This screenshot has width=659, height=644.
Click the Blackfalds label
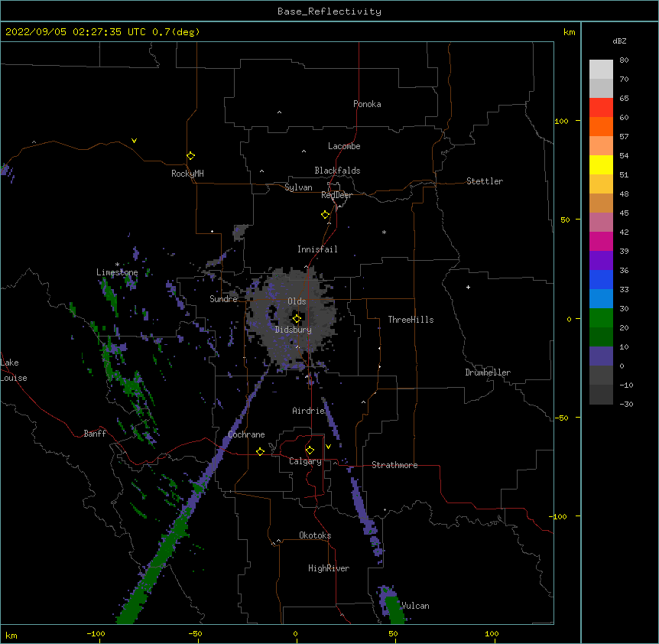tap(337, 171)
